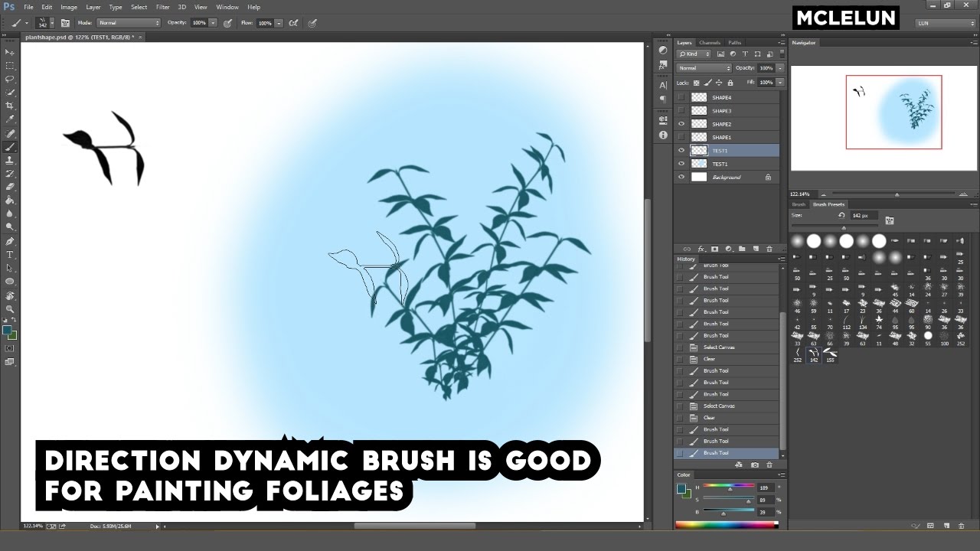
Task: Select the 155 brush preset
Action: click(830, 354)
